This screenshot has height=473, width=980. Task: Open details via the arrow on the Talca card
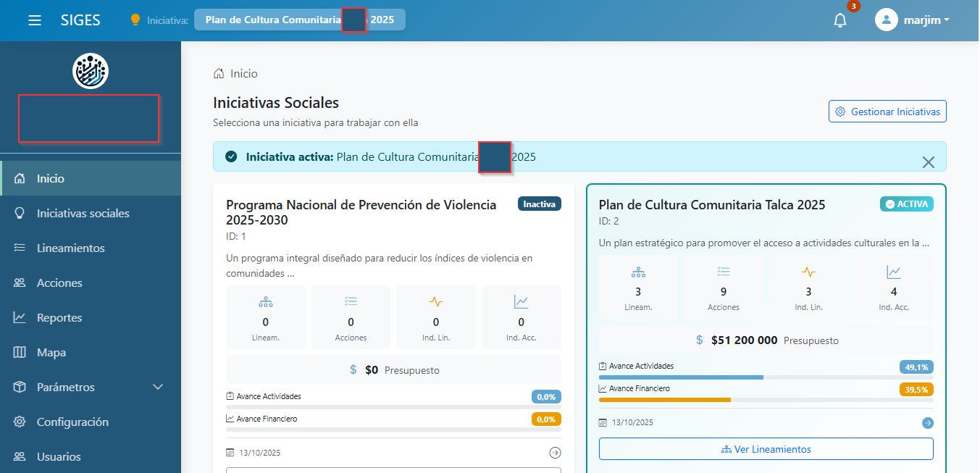coord(927,422)
